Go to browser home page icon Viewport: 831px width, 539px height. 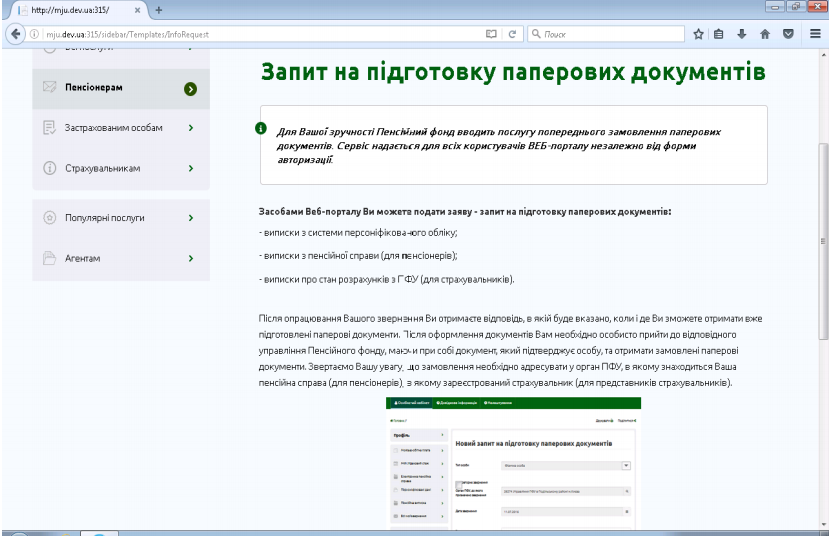tap(765, 34)
